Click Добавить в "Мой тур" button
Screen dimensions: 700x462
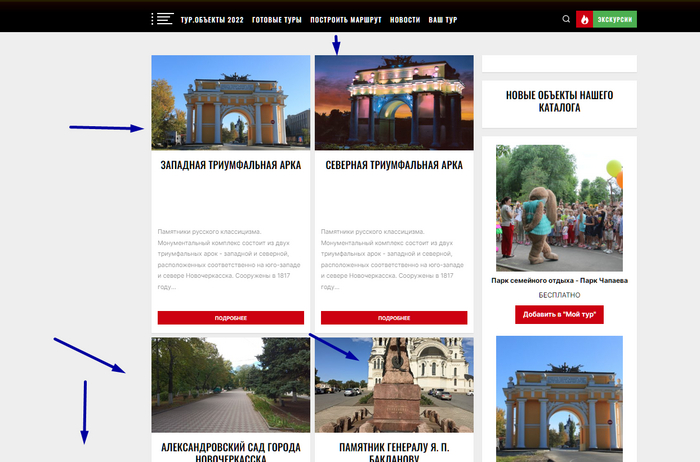[559, 315]
